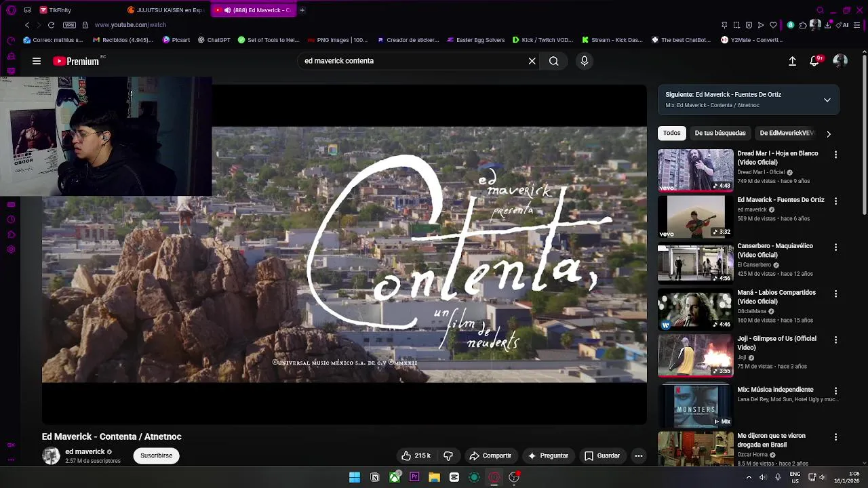
Task: Expand the Siguiente mix playlist chevron
Action: pyautogui.click(x=827, y=100)
